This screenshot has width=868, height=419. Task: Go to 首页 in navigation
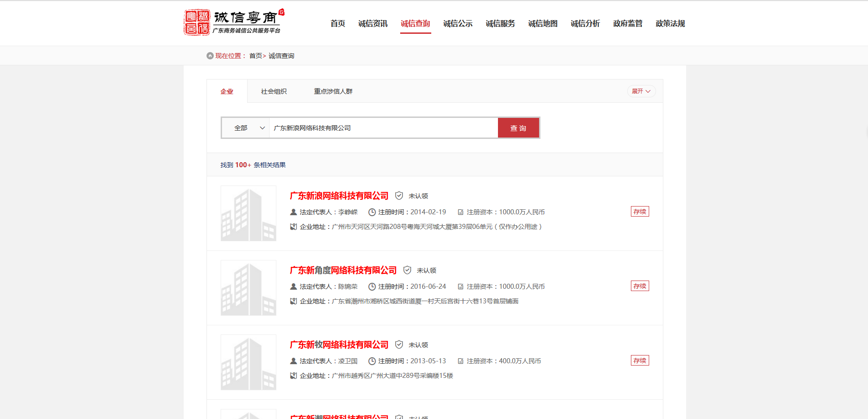pyautogui.click(x=338, y=23)
